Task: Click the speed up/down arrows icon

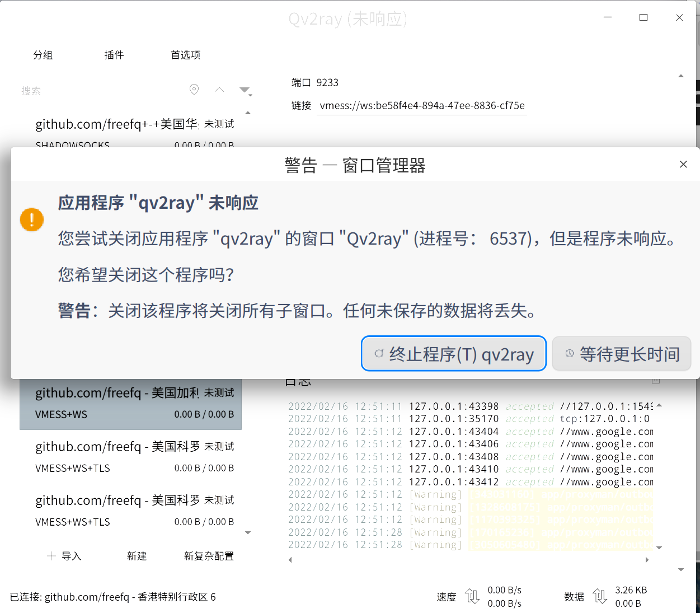Action: pyautogui.click(x=473, y=597)
